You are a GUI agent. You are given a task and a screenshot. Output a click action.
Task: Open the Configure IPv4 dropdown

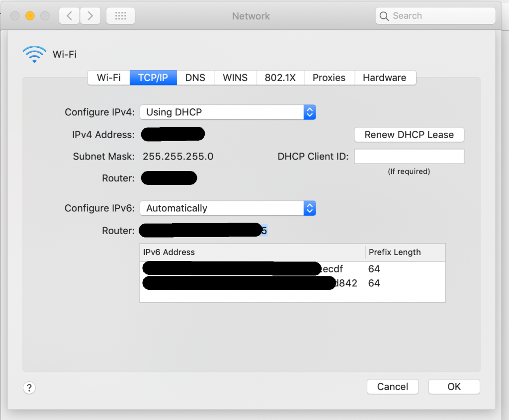click(228, 112)
